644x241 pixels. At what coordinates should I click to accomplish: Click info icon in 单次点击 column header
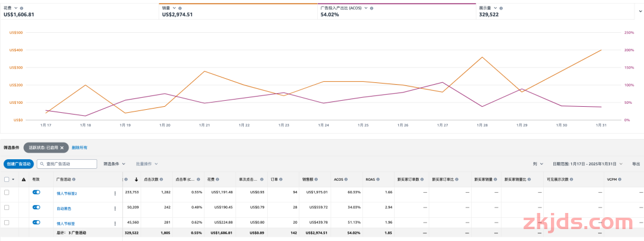(261, 180)
